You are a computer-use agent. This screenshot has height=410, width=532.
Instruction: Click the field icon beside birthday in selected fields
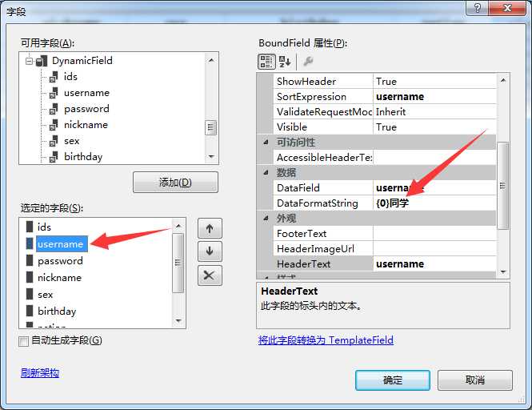30,311
